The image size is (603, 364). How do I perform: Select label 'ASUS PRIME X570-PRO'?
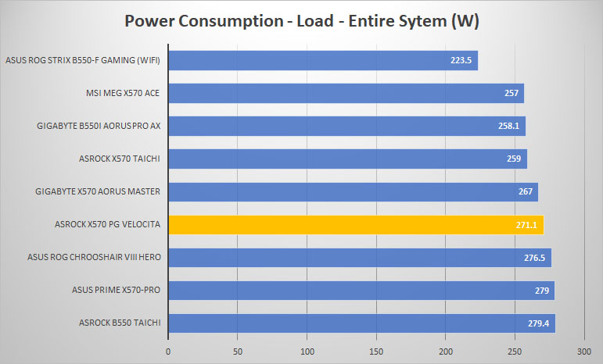click(x=116, y=290)
